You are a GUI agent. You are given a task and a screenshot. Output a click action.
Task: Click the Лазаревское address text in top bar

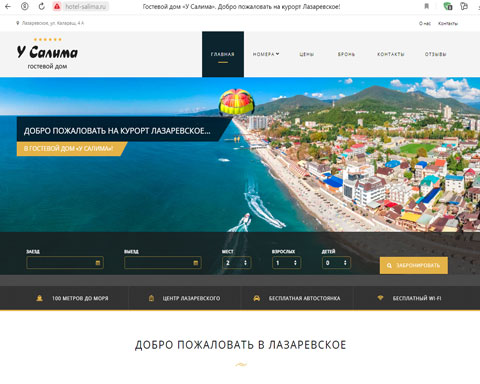53,23
